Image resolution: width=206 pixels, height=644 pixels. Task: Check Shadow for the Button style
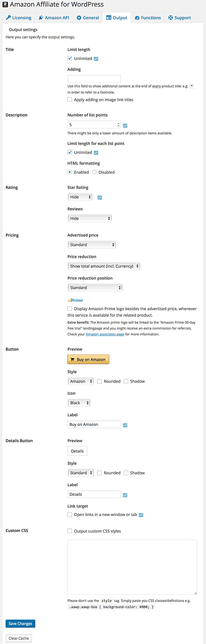(x=126, y=381)
